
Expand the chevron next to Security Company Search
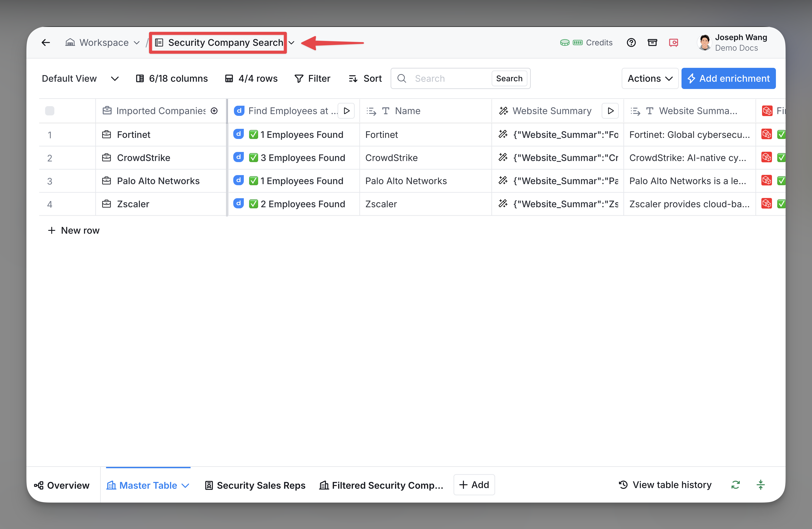click(x=291, y=43)
